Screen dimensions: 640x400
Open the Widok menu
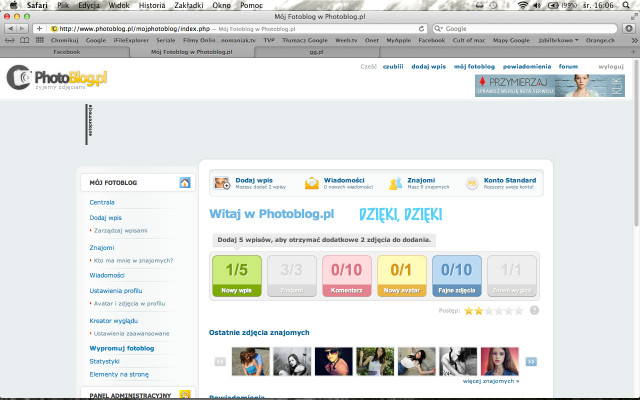pos(119,5)
